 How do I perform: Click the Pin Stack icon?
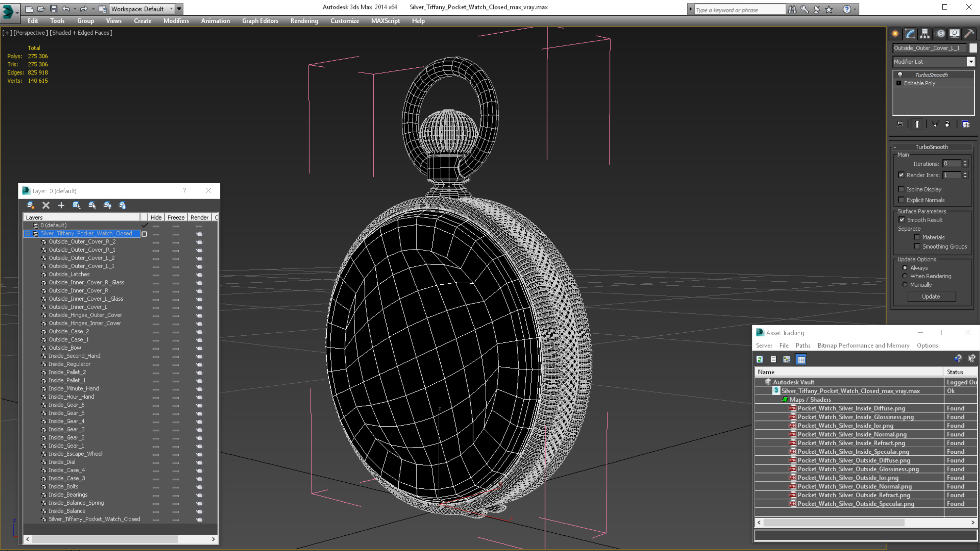pyautogui.click(x=899, y=123)
